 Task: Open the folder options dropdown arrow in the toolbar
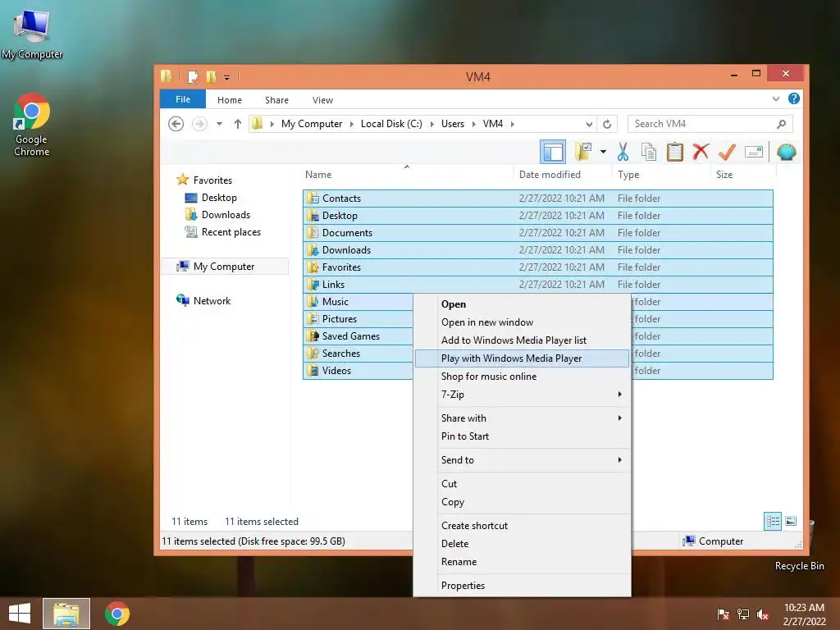click(603, 152)
